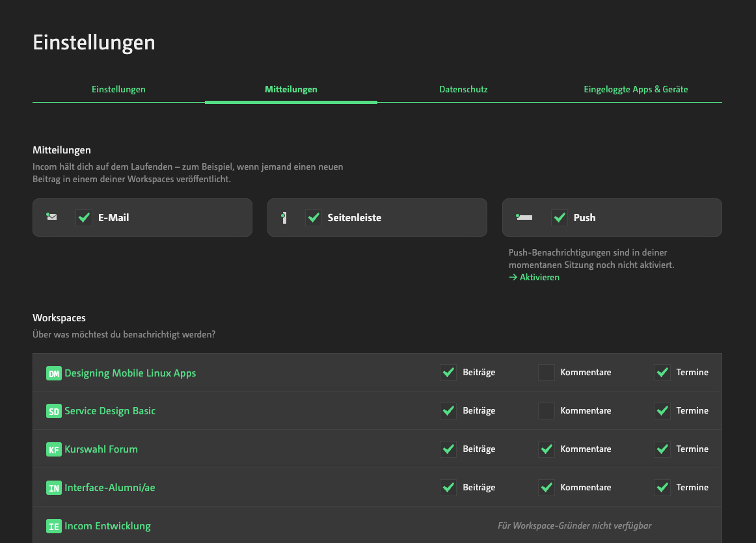Image resolution: width=756 pixels, height=543 pixels.
Task: Click the KF workspace badge icon
Action: (54, 449)
